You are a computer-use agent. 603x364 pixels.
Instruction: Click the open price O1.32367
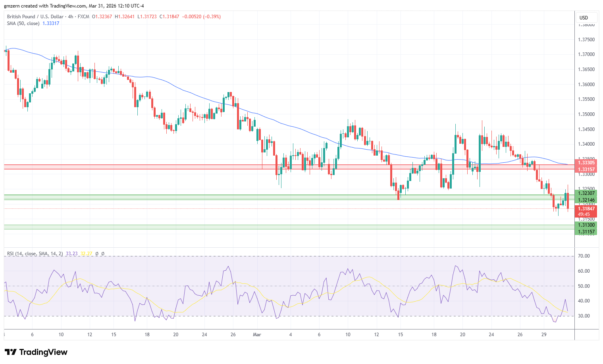pos(102,17)
